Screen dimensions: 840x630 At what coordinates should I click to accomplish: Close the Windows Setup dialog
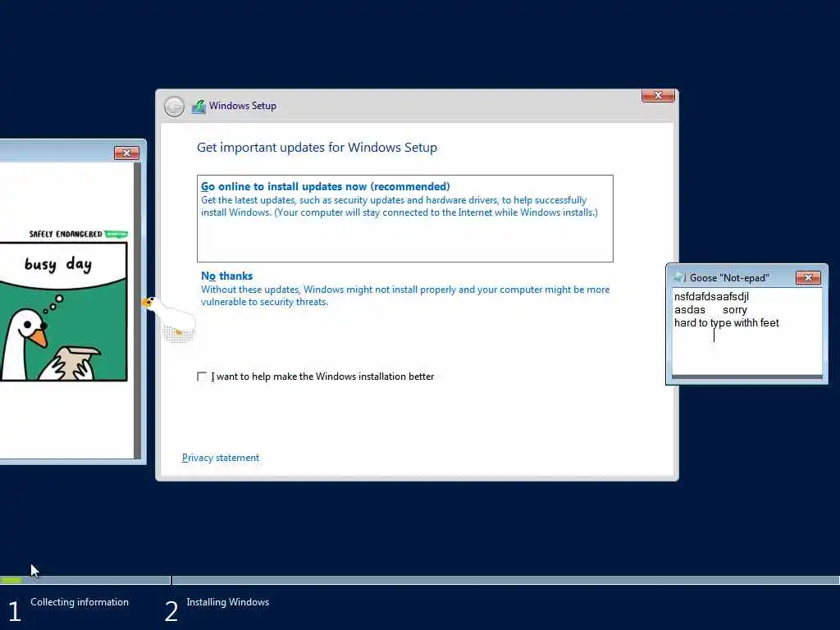tap(658, 95)
